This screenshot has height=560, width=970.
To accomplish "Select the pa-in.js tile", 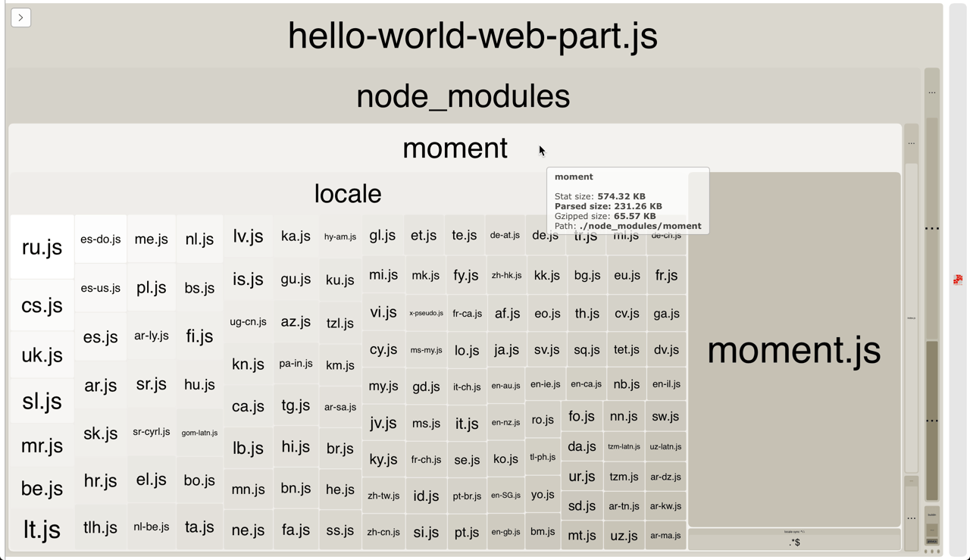I will 296,364.
